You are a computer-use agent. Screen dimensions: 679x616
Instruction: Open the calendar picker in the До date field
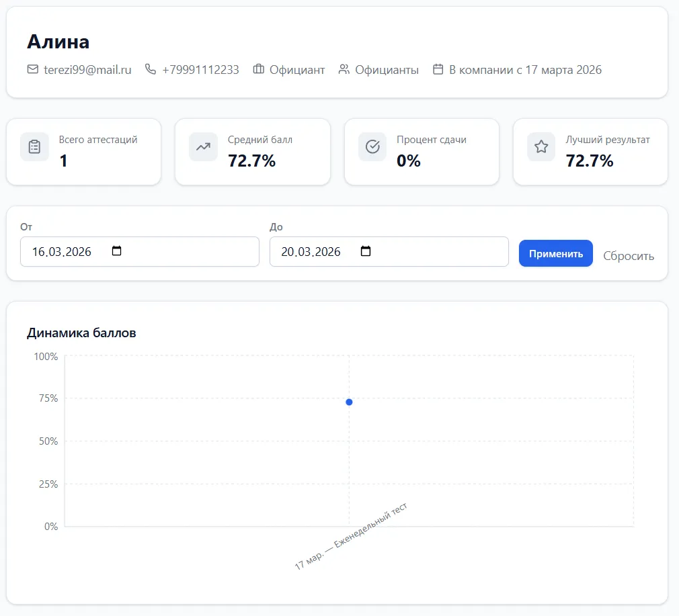366,251
